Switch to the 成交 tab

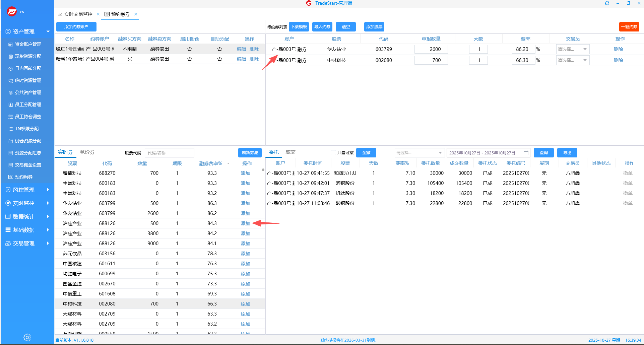pyautogui.click(x=290, y=152)
